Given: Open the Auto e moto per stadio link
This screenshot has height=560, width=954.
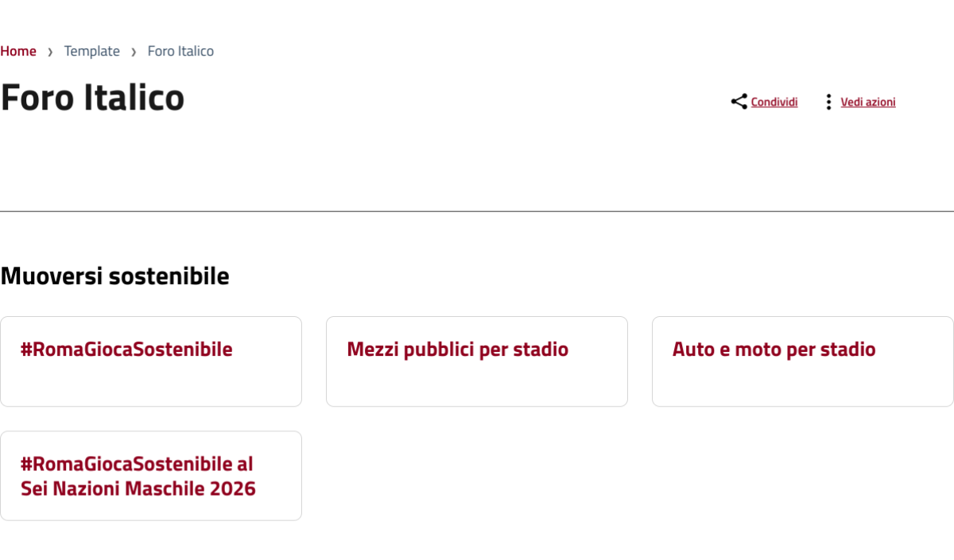Looking at the screenshot, I should tap(774, 350).
